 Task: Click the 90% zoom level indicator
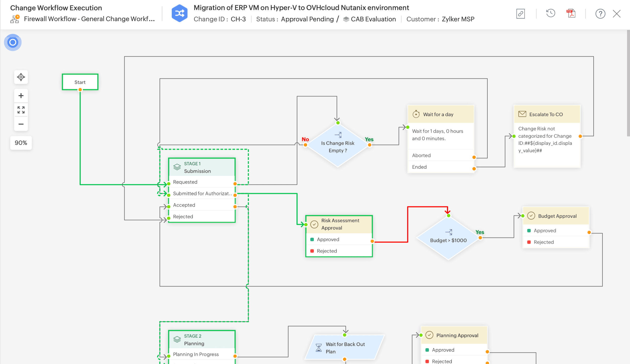tap(21, 143)
